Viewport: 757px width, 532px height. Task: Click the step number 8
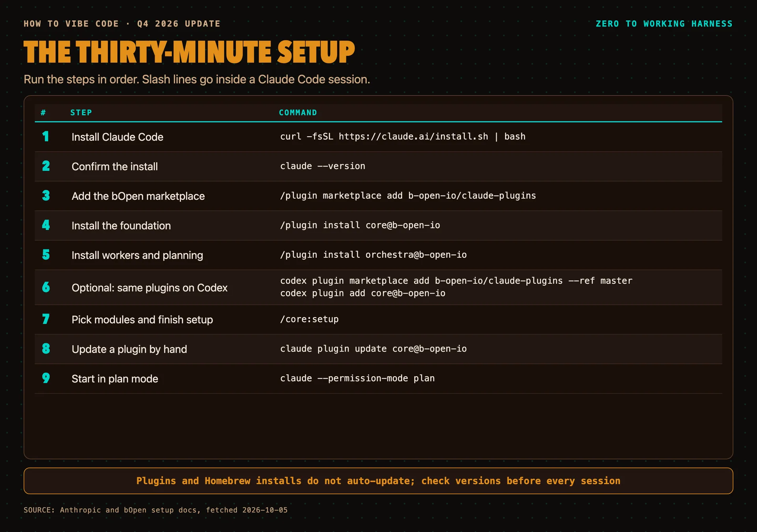[x=46, y=348]
